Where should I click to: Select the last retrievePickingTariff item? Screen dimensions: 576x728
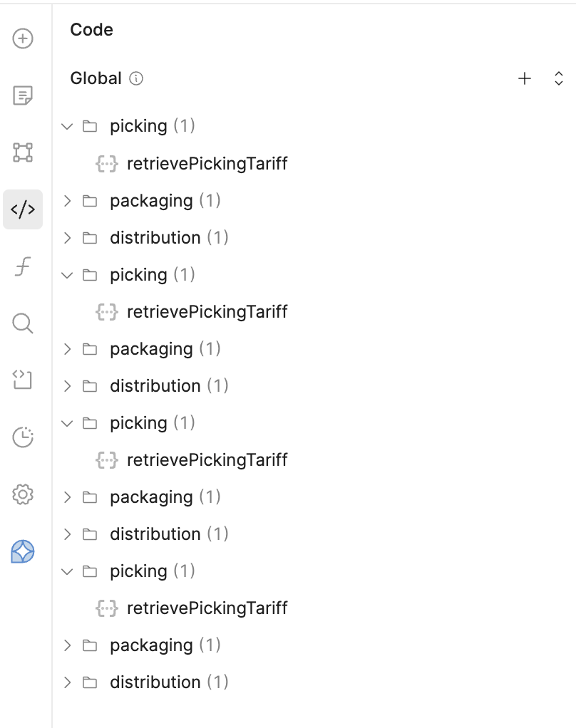tap(207, 608)
